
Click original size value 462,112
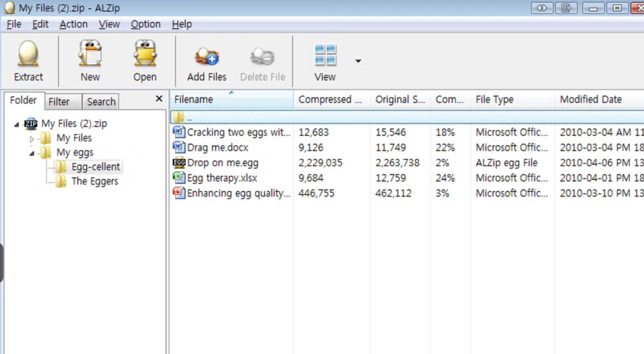coord(393,193)
